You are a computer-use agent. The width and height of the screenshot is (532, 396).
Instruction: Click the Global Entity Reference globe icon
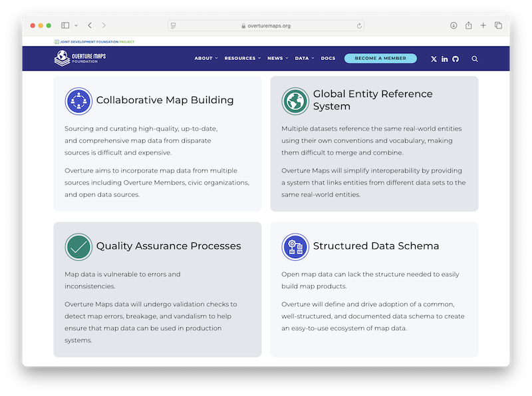(295, 101)
